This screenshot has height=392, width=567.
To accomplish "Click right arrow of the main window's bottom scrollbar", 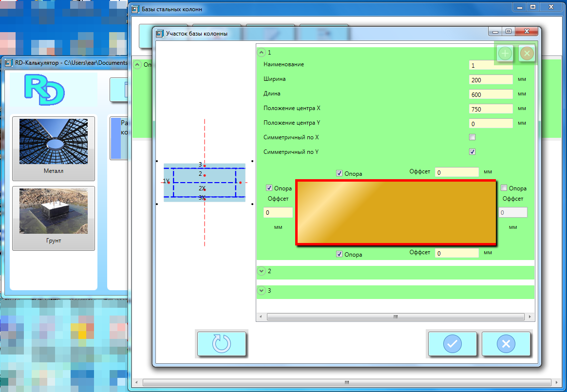I will (x=556, y=382).
